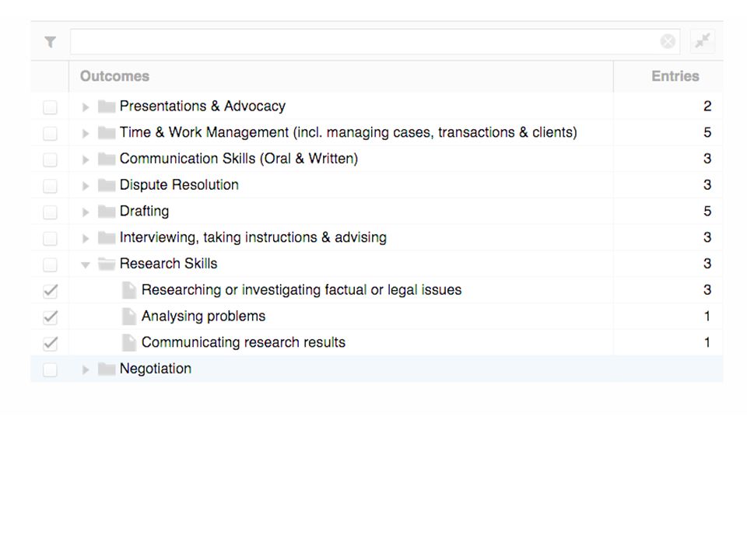747x560 pixels.
Task: Click the Presentations & Advocacy folder icon
Action: point(107,107)
